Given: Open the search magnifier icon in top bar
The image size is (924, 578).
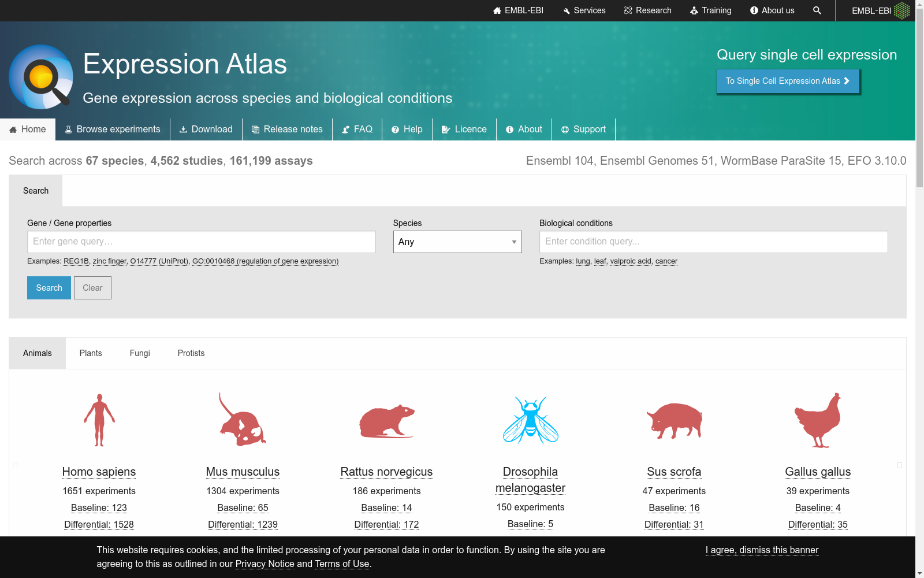Looking at the screenshot, I should point(817,10).
